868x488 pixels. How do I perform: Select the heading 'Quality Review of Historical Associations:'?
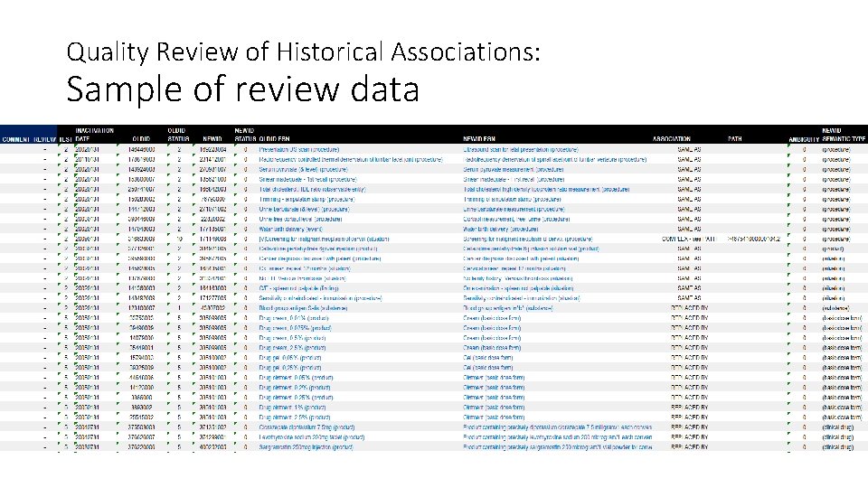click(303, 52)
